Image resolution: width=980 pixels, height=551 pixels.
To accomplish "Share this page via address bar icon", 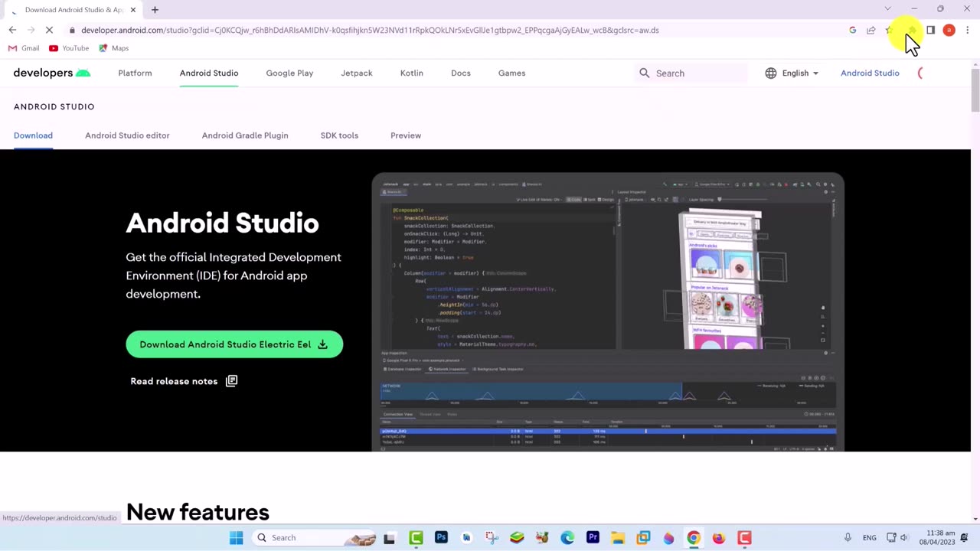I will 871,30.
